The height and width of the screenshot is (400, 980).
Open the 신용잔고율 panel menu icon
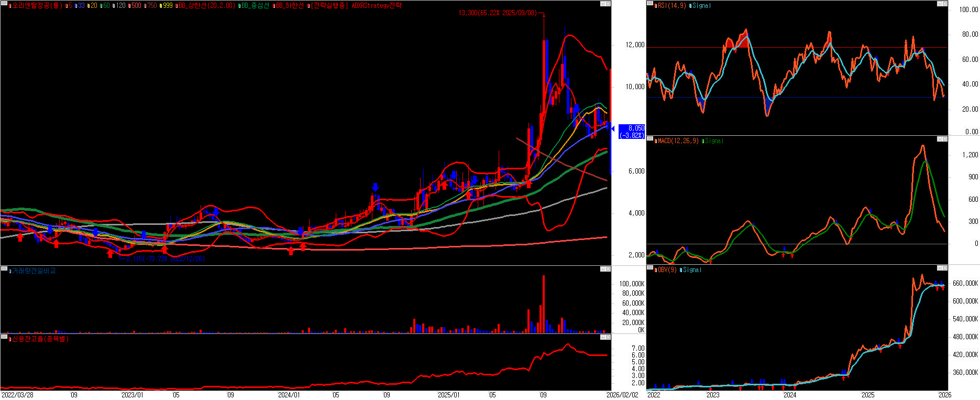coord(4,337)
